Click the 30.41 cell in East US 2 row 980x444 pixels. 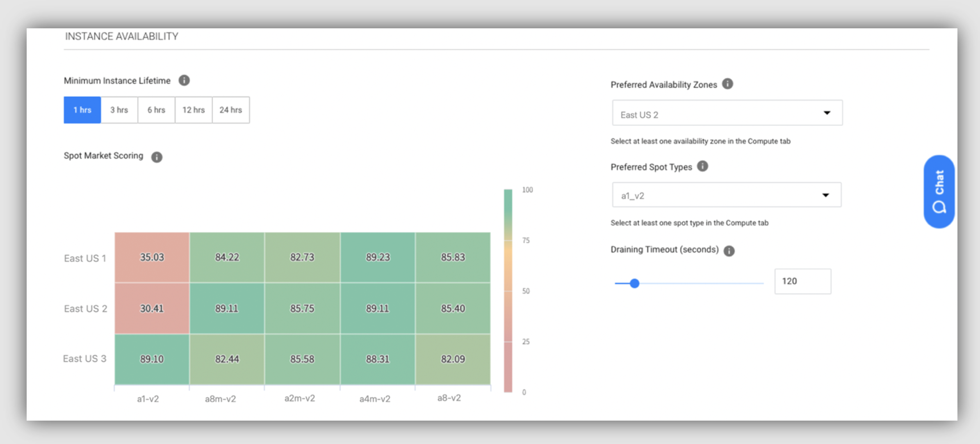coord(152,308)
